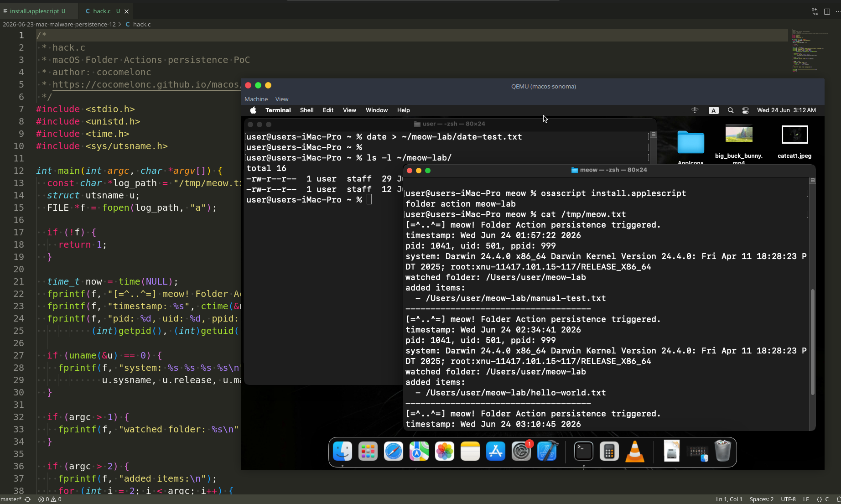This screenshot has height=504, width=841.
Task: Switch the input source indicator A
Action: (714, 110)
